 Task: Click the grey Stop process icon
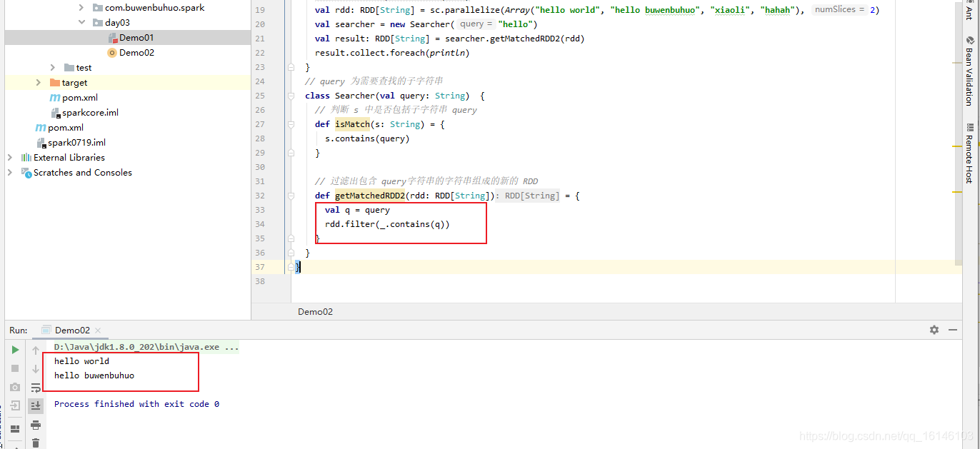point(15,368)
